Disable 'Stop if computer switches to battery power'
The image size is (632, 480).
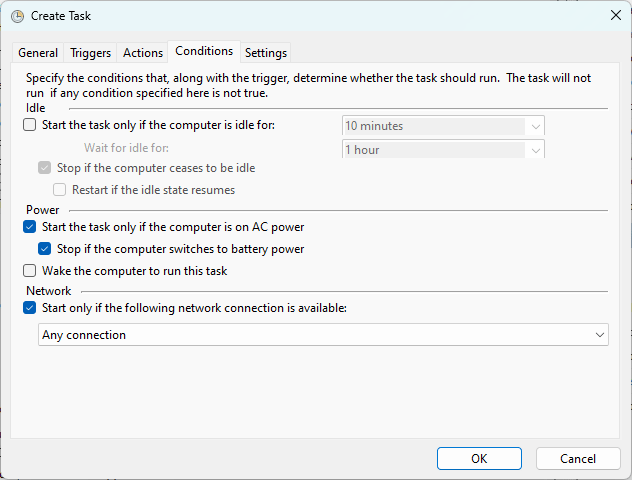[x=44, y=249]
